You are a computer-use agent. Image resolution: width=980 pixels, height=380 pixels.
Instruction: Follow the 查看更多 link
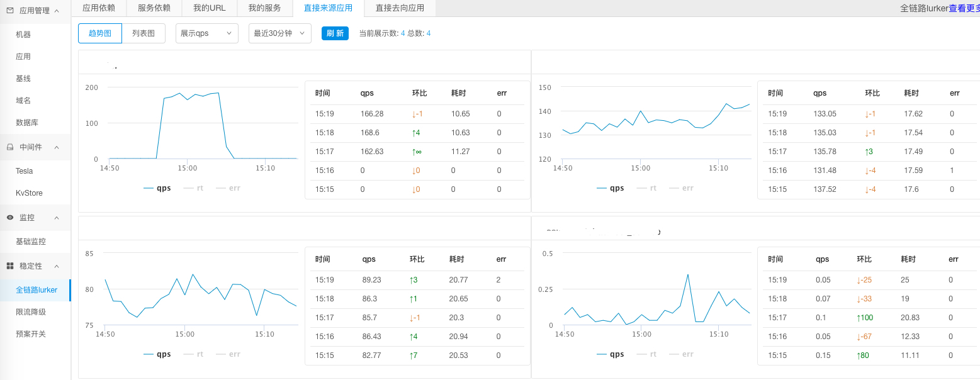[x=964, y=8]
